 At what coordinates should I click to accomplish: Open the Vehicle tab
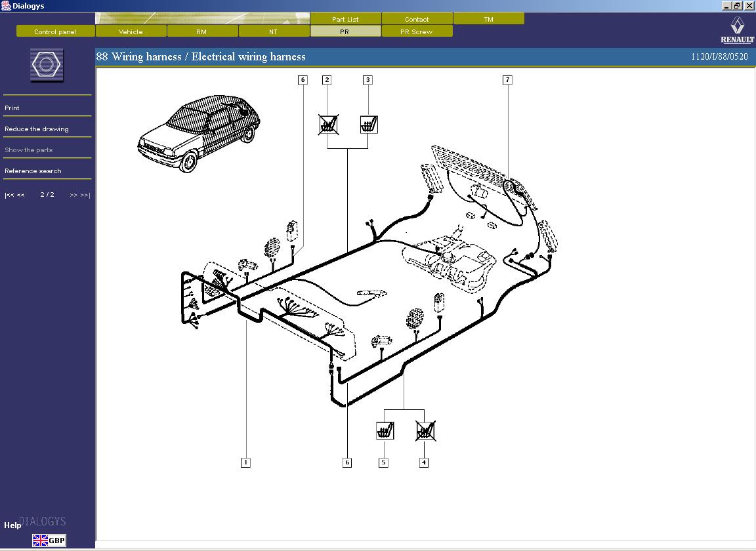(x=131, y=31)
